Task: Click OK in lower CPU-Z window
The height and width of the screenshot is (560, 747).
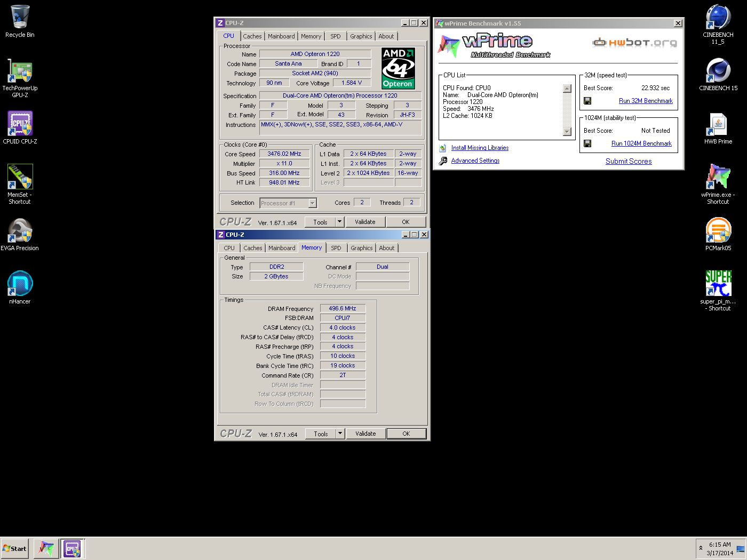Action: coord(406,434)
